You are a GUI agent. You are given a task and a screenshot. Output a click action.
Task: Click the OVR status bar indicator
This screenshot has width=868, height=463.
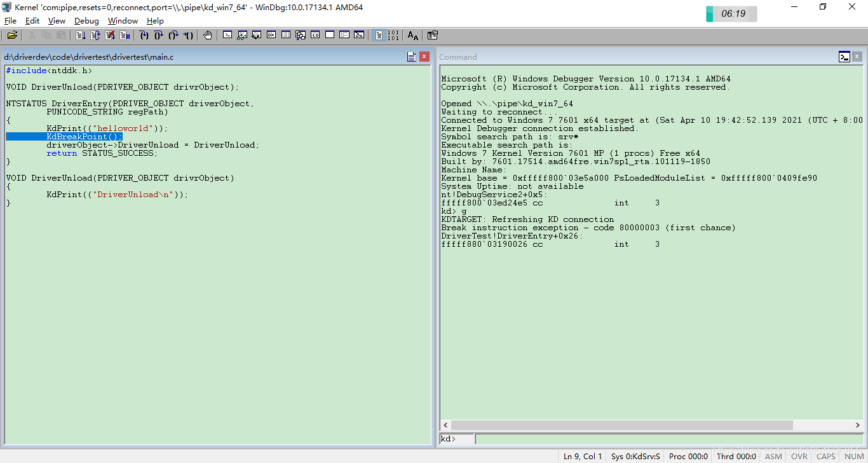pos(799,457)
